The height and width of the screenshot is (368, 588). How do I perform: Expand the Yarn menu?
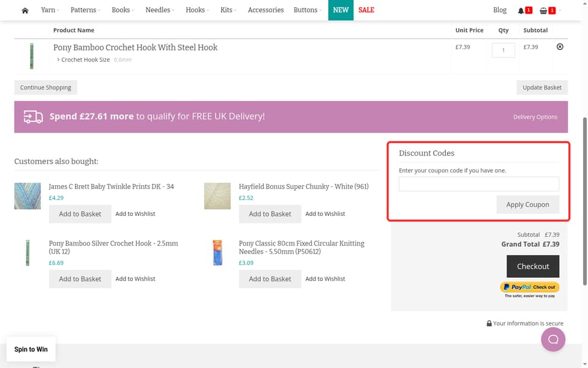pos(50,10)
